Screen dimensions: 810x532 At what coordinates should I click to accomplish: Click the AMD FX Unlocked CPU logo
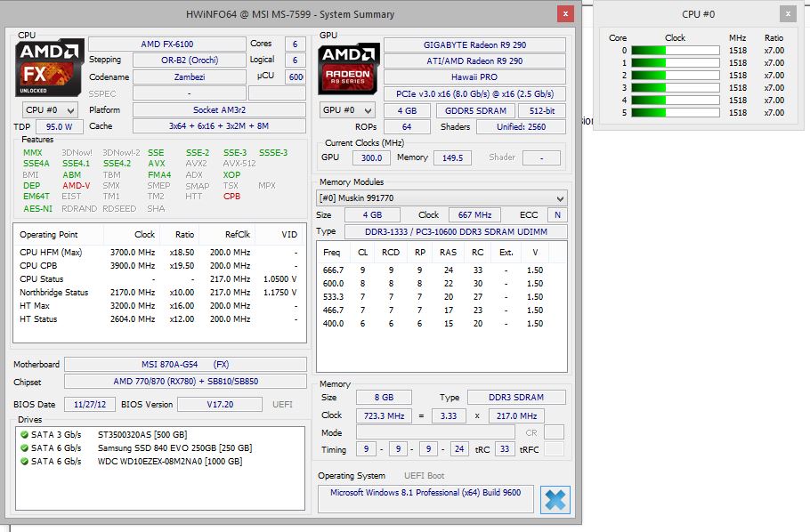click(x=49, y=67)
